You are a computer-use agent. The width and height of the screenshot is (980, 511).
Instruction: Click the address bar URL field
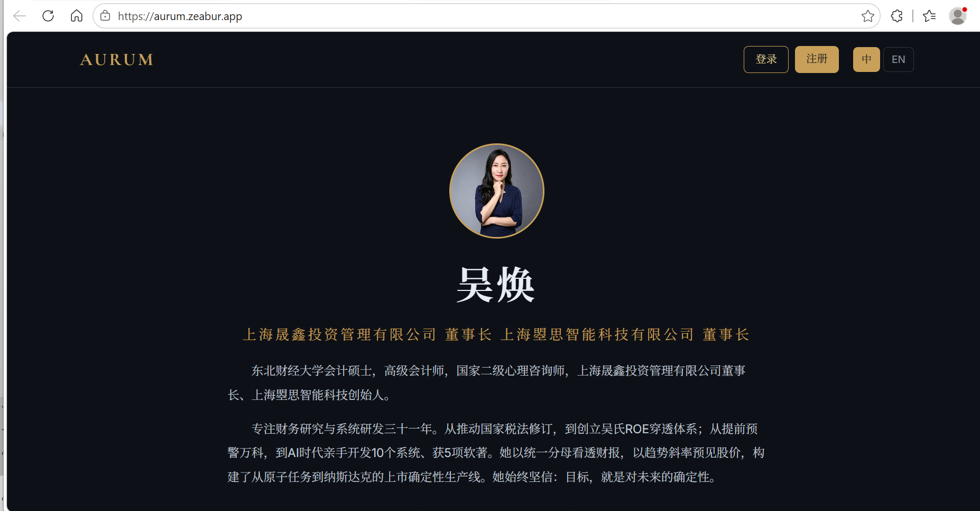[x=486, y=16]
